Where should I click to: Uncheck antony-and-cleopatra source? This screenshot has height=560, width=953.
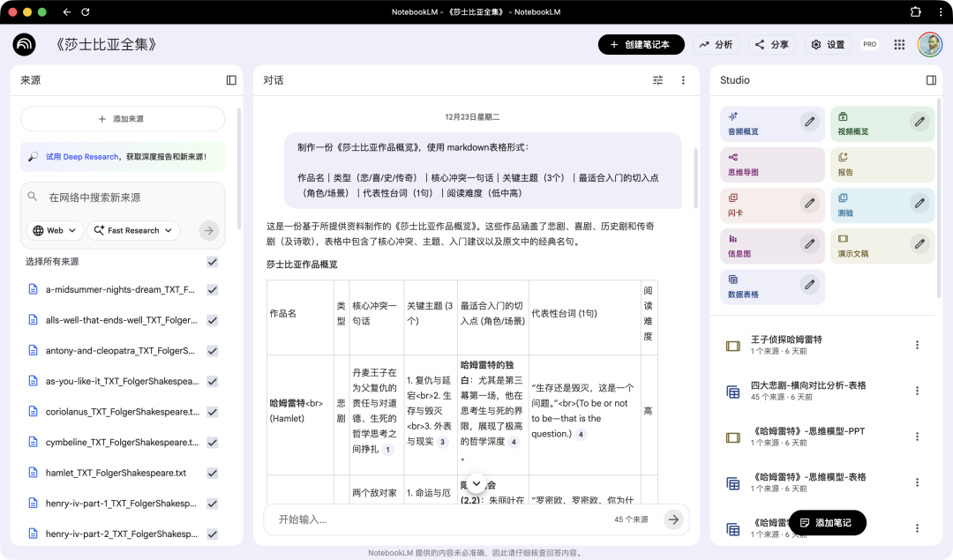click(212, 350)
